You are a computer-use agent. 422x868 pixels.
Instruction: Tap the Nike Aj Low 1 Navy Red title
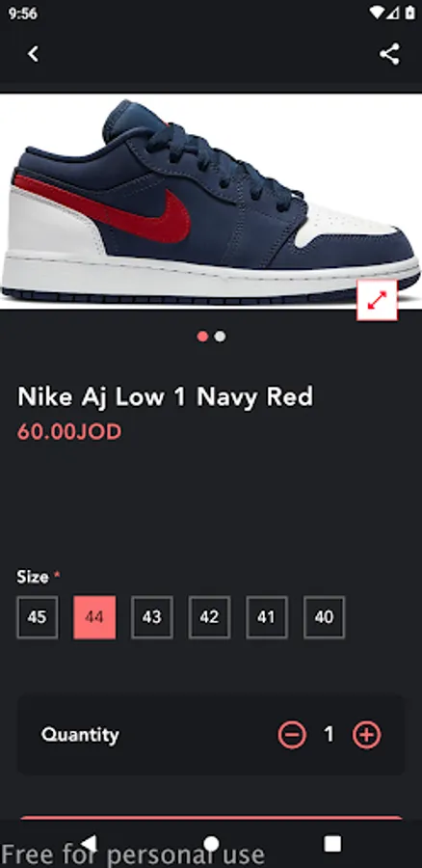click(x=166, y=396)
